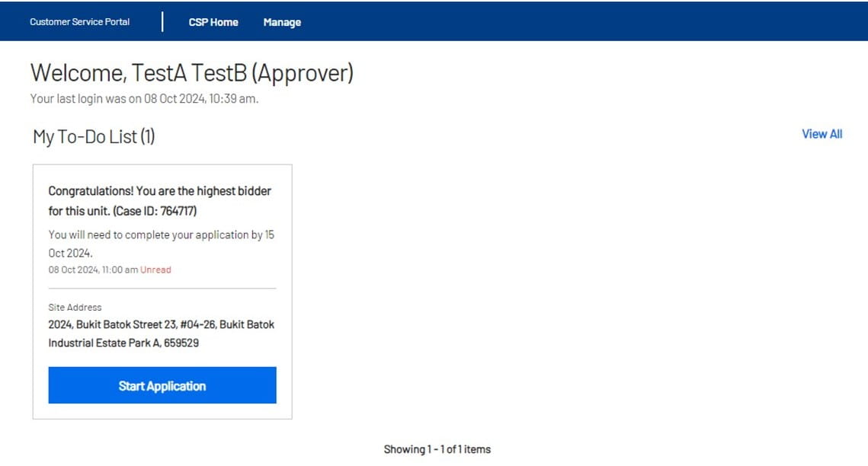Open the CSP Home page
This screenshot has width=868, height=466.
coord(213,22)
